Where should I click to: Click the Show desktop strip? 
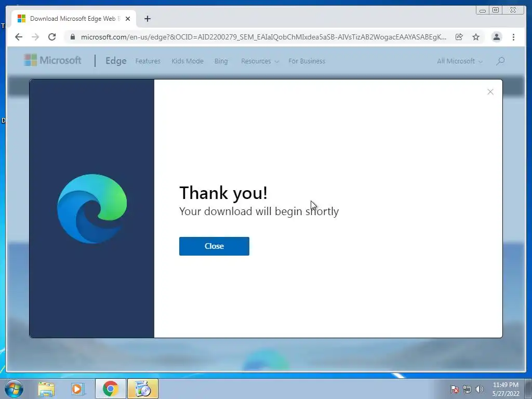(x=528, y=389)
